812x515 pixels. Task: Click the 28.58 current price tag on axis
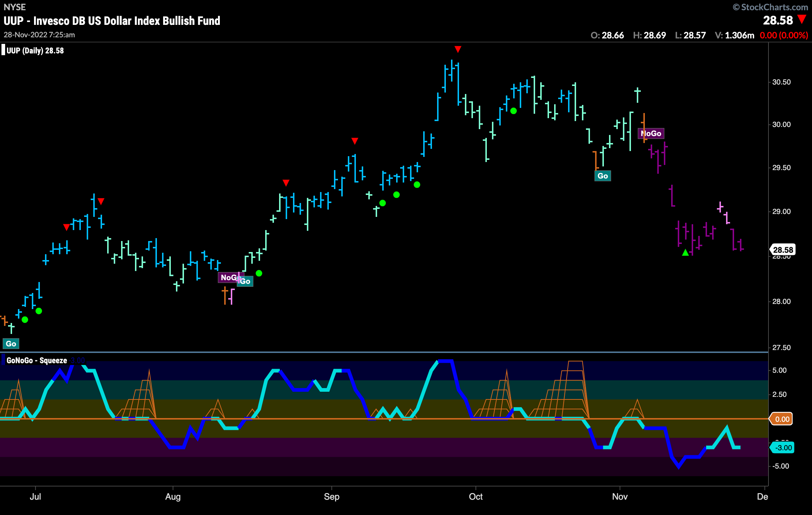point(783,250)
